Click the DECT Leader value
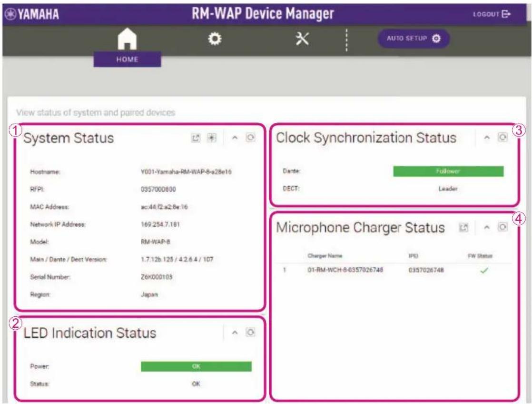 point(448,189)
